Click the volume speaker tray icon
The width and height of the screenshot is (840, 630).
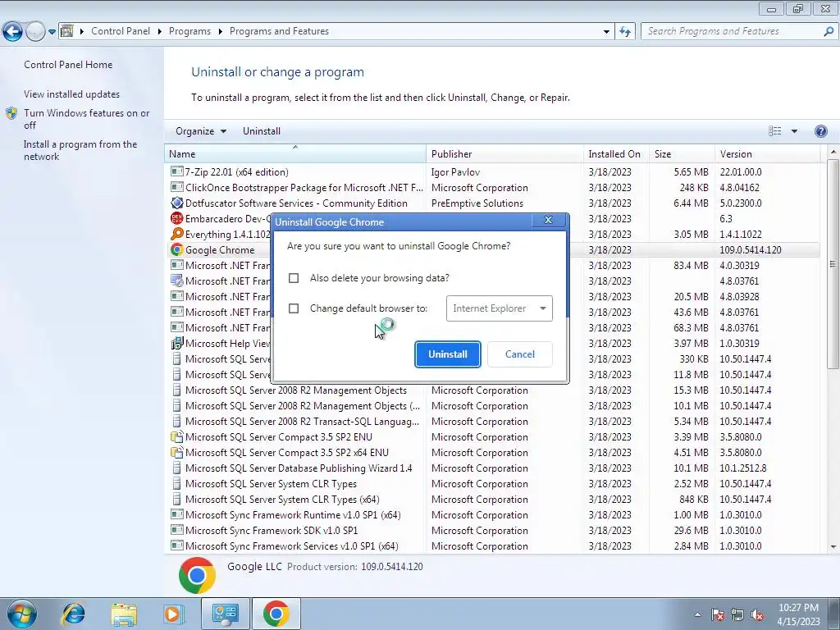click(757, 614)
